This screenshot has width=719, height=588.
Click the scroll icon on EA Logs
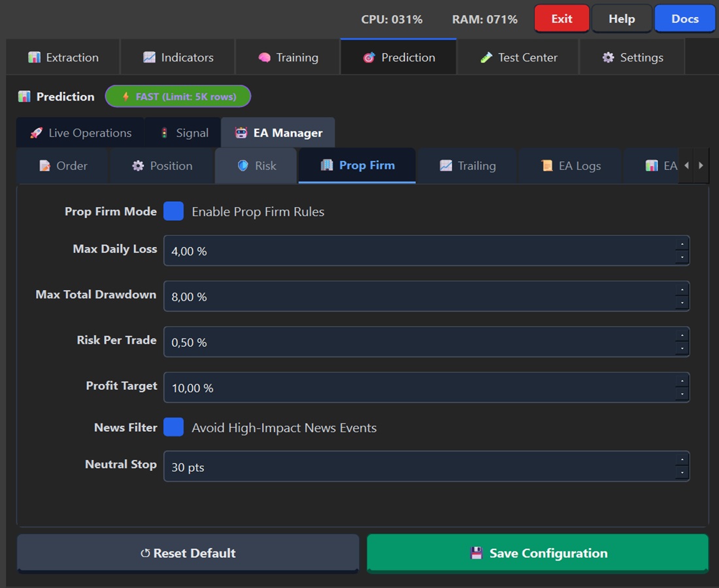coord(546,166)
